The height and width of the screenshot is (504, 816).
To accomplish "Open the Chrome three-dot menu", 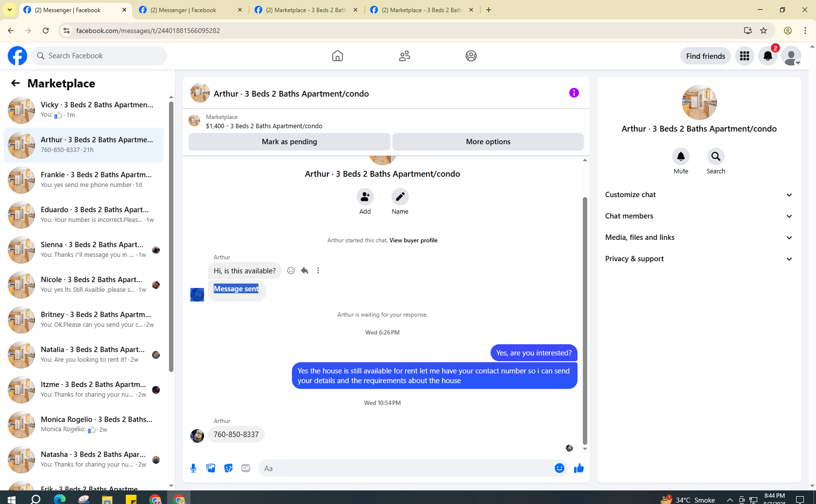I will (x=805, y=31).
